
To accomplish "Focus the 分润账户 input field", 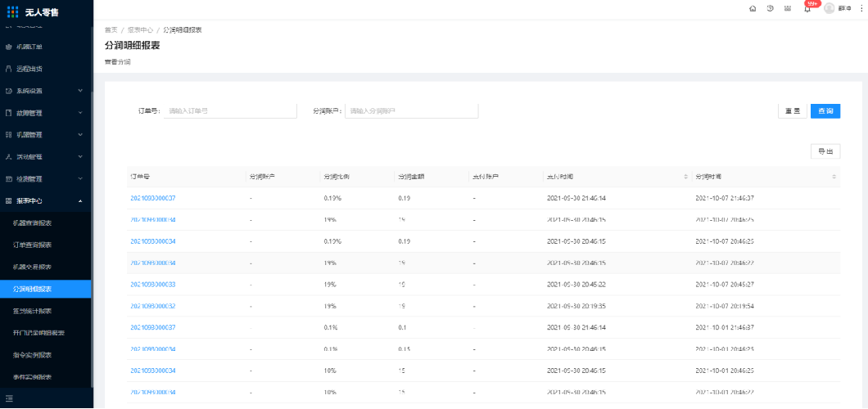I will tap(411, 111).
